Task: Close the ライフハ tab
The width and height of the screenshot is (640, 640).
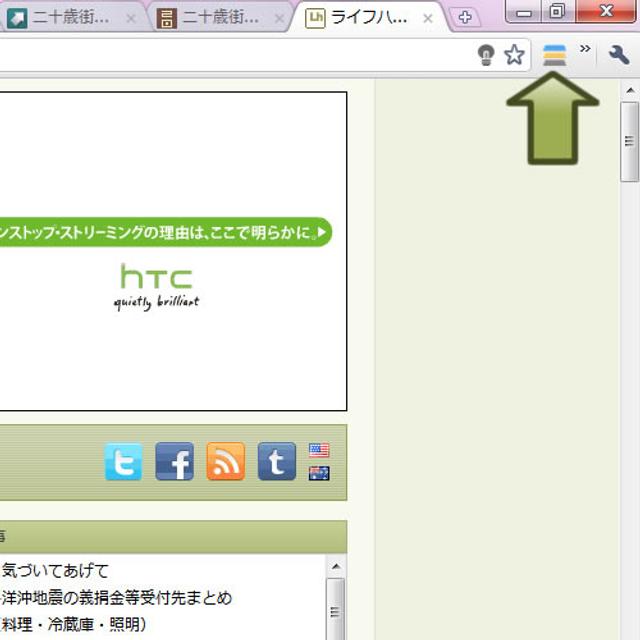Action: (x=428, y=18)
